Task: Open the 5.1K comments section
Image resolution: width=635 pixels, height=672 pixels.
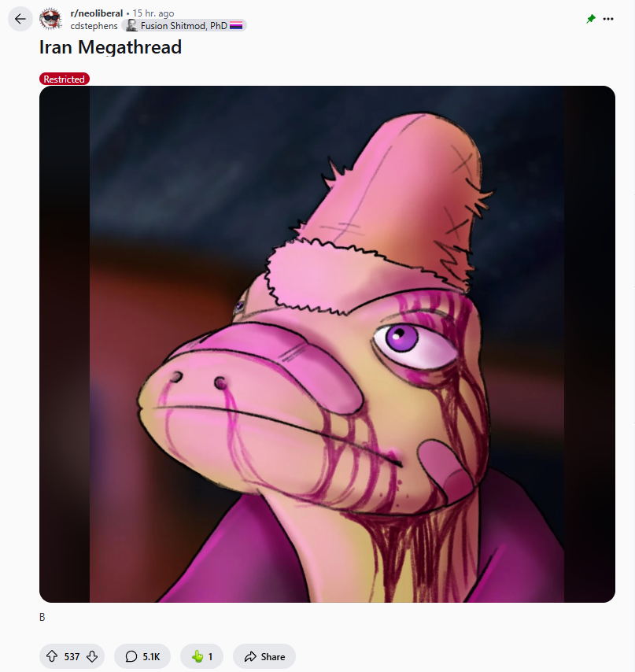Action: [x=142, y=656]
